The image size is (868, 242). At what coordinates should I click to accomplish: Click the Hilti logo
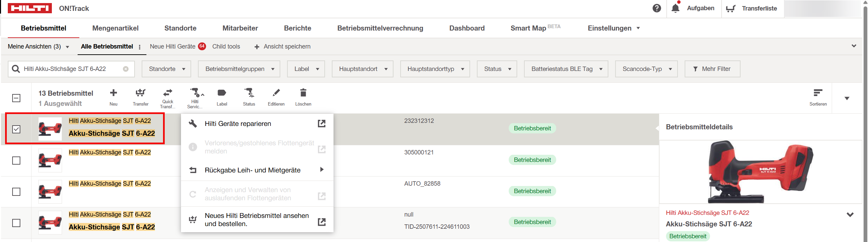pos(30,8)
